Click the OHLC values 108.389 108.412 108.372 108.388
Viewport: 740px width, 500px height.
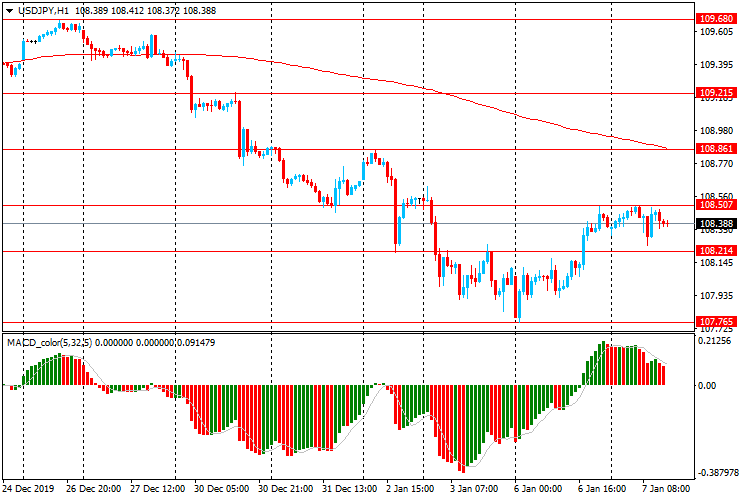click(145, 10)
